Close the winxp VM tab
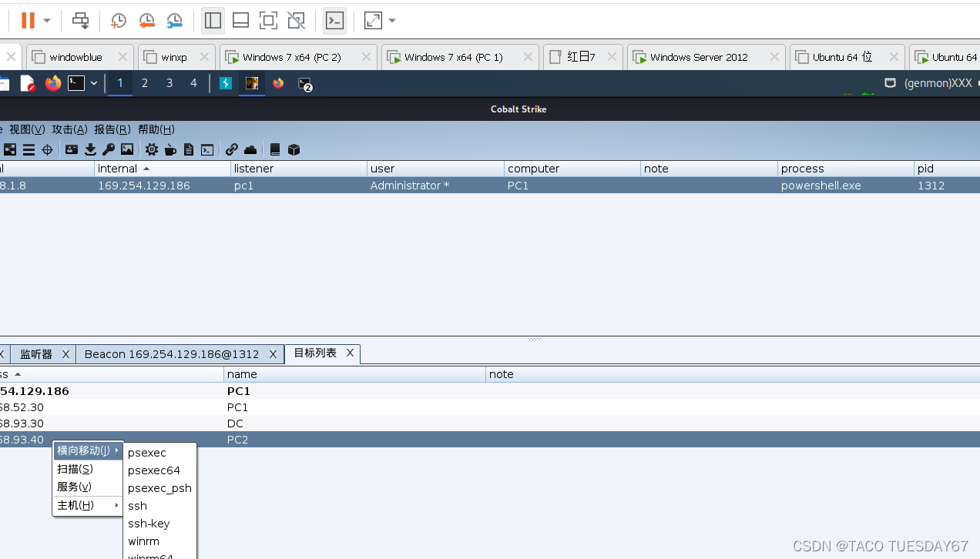The width and height of the screenshot is (980, 559). [x=203, y=57]
